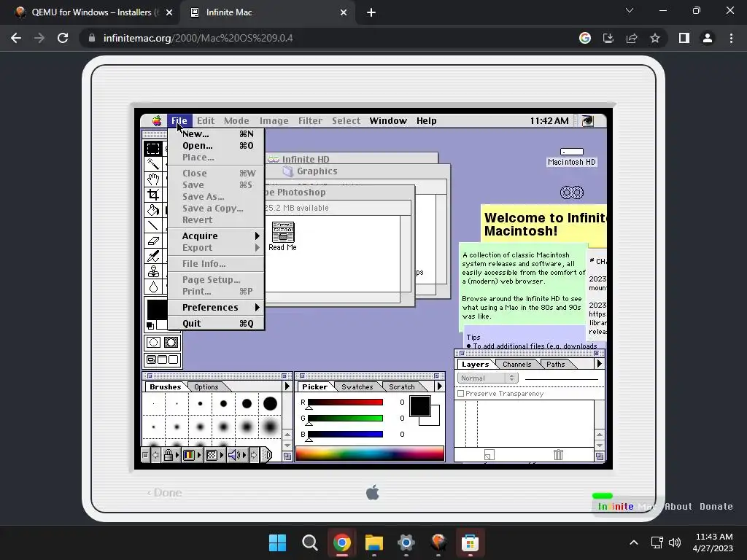Image resolution: width=747 pixels, height=560 pixels.
Task: Open Read Me file in Photoshop folder
Action: 282,236
